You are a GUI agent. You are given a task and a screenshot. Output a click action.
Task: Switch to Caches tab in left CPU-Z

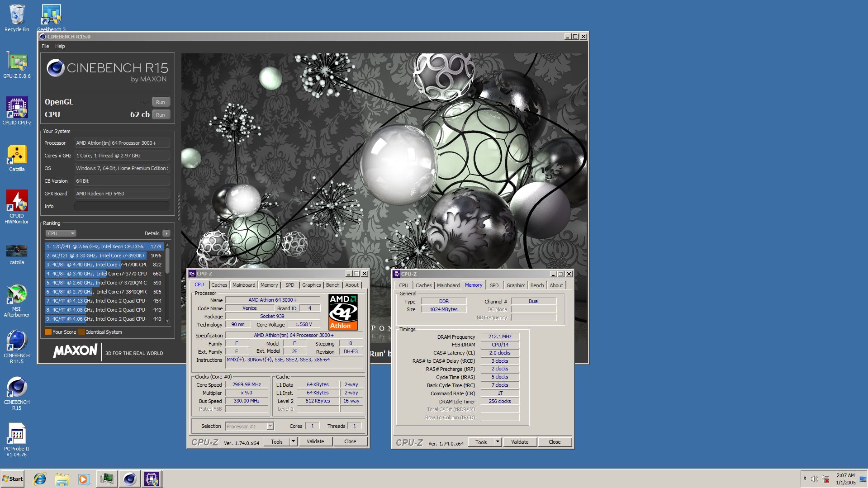[x=219, y=285]
